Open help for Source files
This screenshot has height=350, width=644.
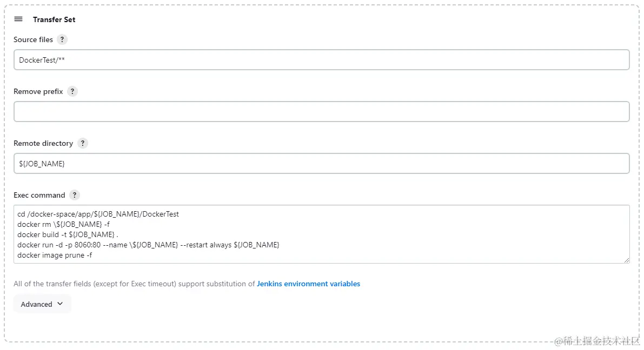point(62,39)
